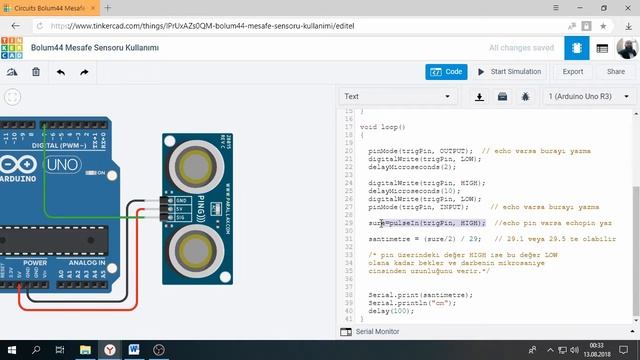Select the Circuits Bolum44 browser tab
640x360 pixels.
point(49,8)
